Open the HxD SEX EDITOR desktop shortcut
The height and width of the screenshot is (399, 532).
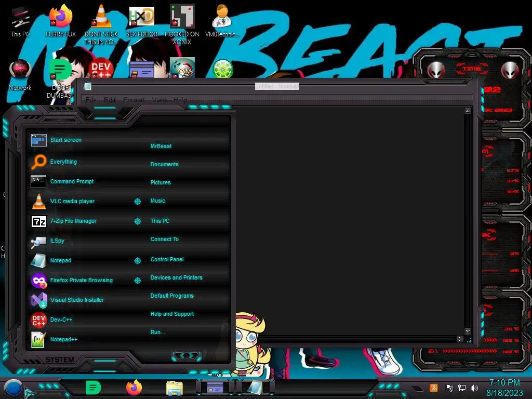[142, 21]
